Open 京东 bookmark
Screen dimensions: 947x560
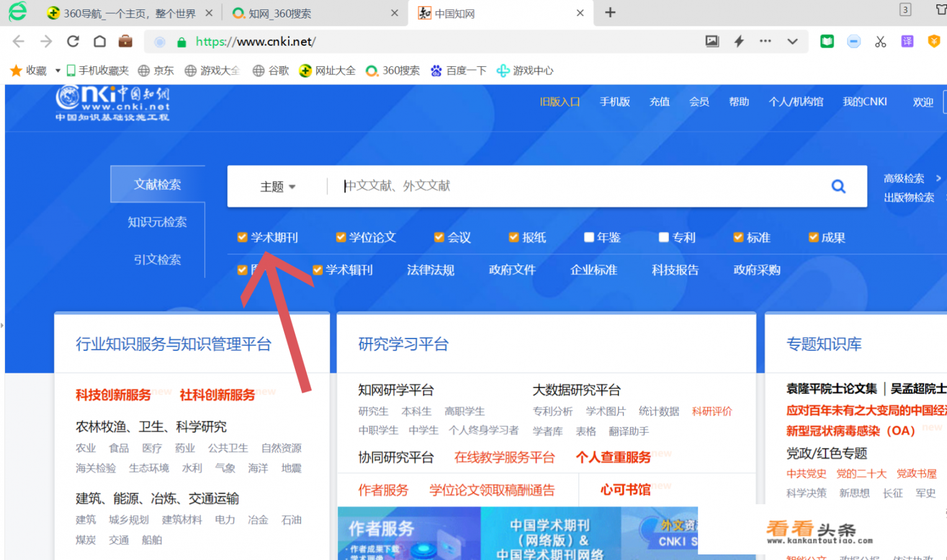[156, 71]
